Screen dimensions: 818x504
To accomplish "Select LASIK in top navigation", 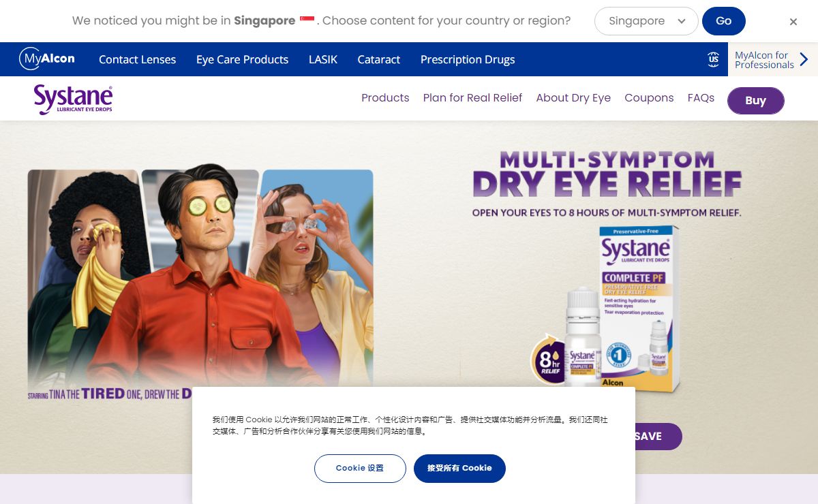I will coord(323,59).
